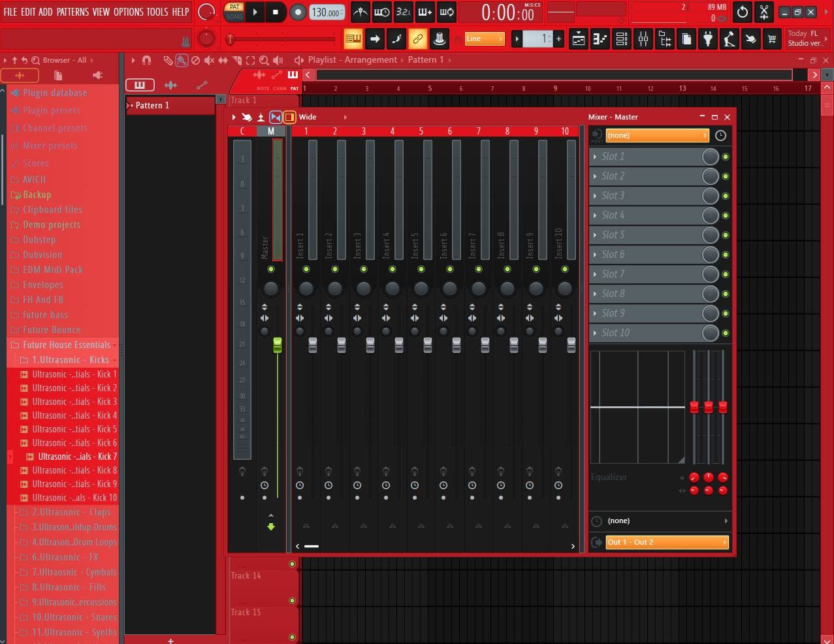Open the ADD menu

[x=46, y=12]
